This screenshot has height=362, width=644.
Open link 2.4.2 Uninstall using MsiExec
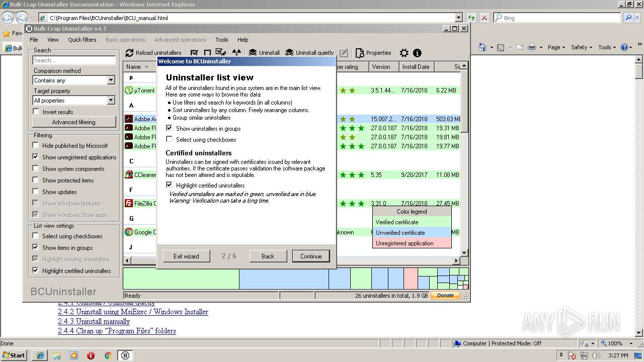pyautogui.click(x=133, y=312)
